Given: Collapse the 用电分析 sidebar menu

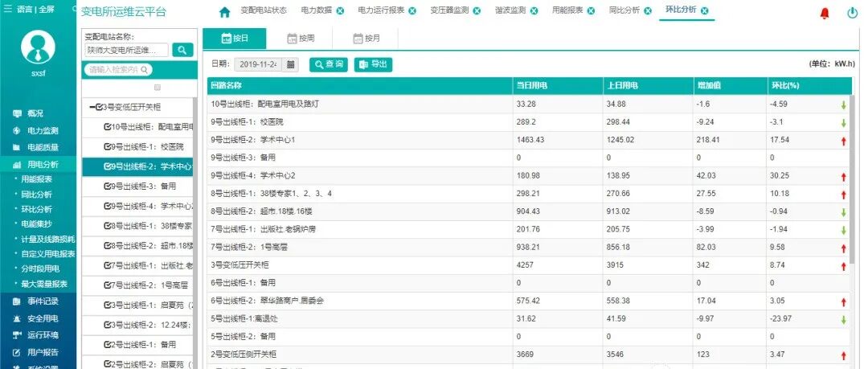Looking at the screenshot, I should [x=39, y=165].
